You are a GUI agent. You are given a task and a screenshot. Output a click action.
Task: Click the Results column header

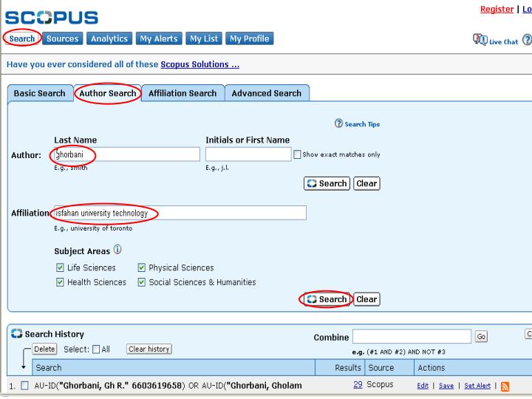340,368
